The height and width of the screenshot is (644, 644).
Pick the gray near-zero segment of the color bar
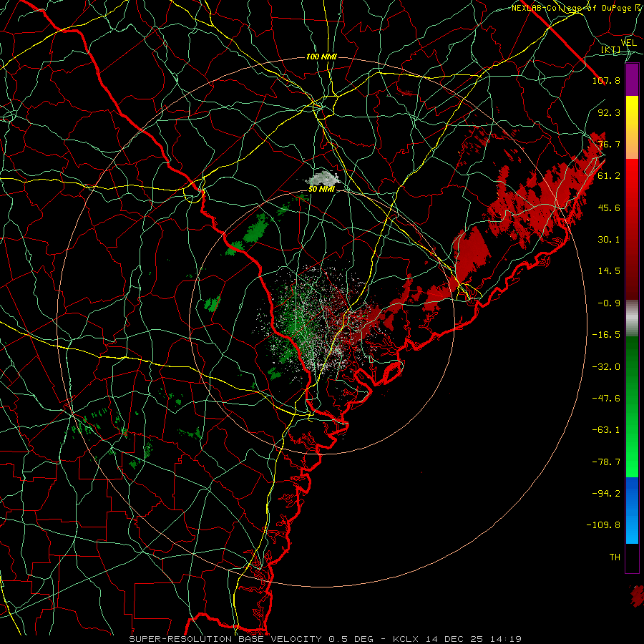point(632,318)
